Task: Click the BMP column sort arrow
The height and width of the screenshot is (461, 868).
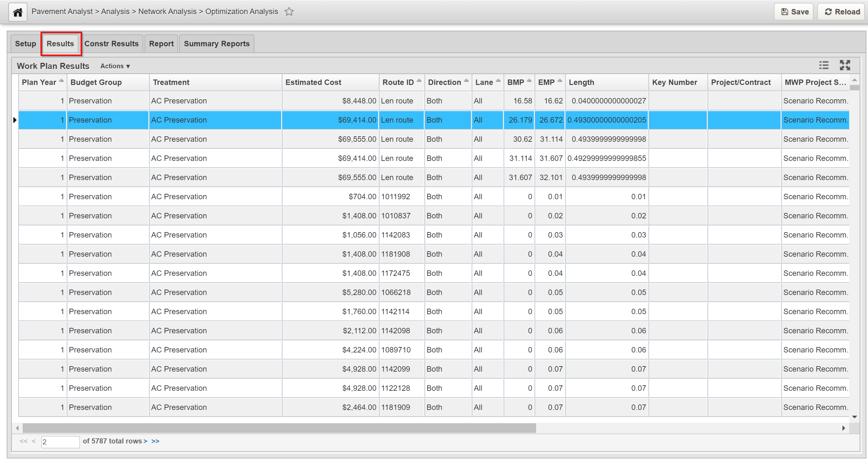Action: click(529, 80)
